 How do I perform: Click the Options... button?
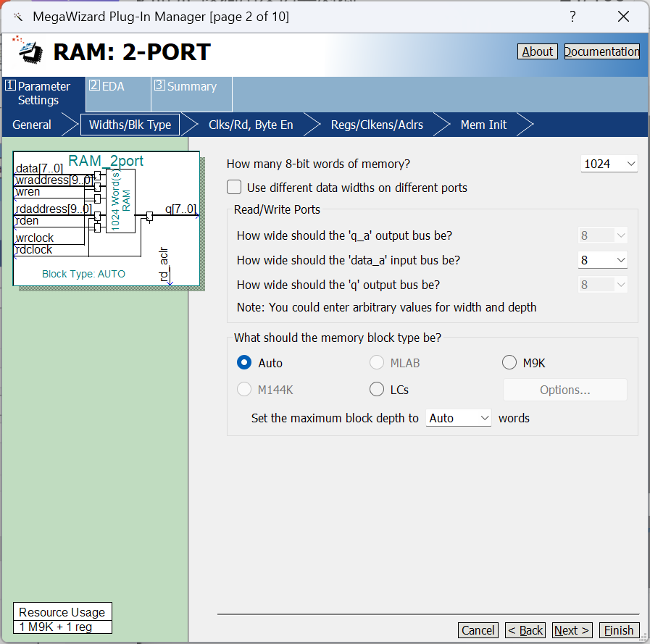point(564,390)
